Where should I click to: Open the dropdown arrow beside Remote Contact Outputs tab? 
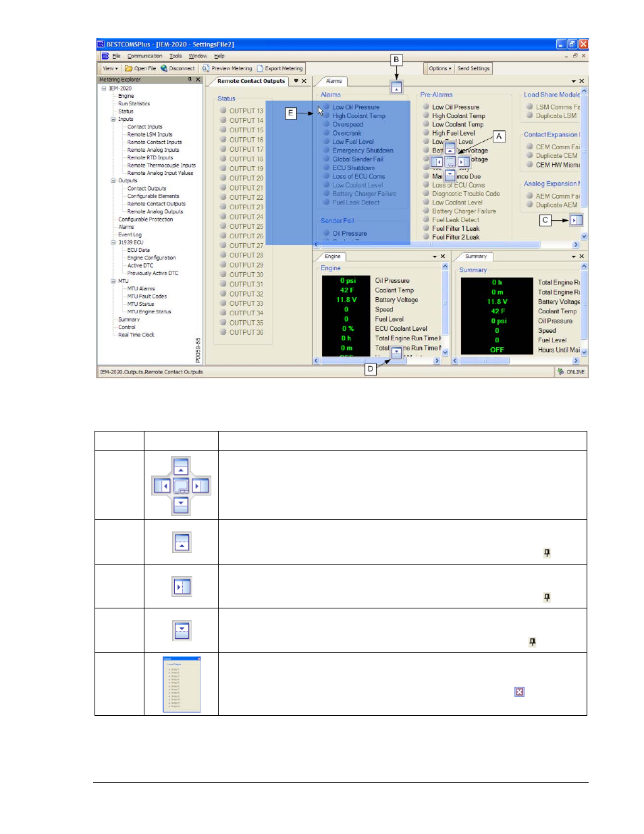[x=296, y=81]
